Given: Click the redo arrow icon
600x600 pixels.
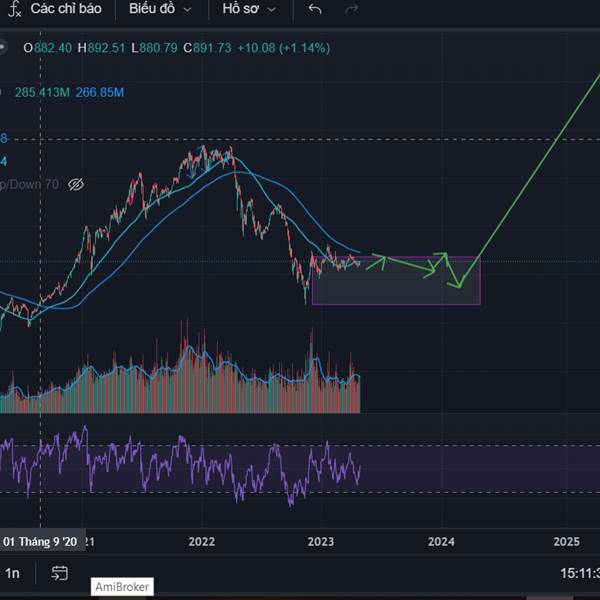Looking at the screenshot, I should coord(351,9).
